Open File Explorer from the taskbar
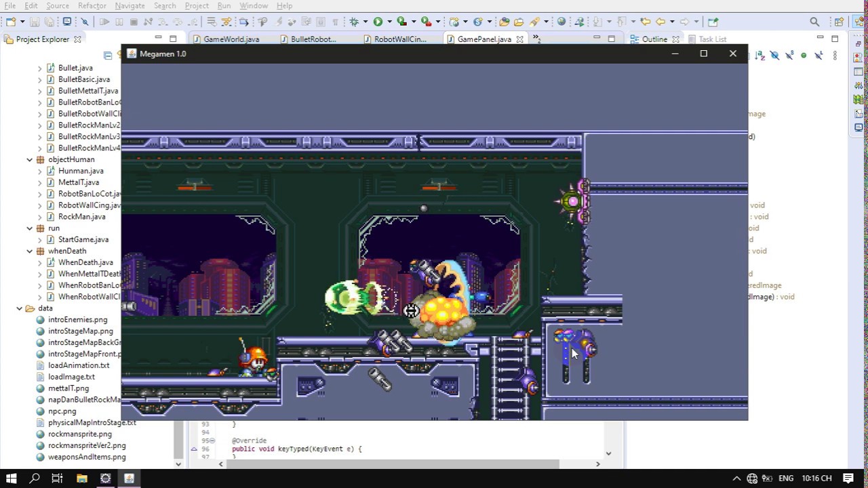The height and width of the screenshot is (488, 868). click(81, 479)
